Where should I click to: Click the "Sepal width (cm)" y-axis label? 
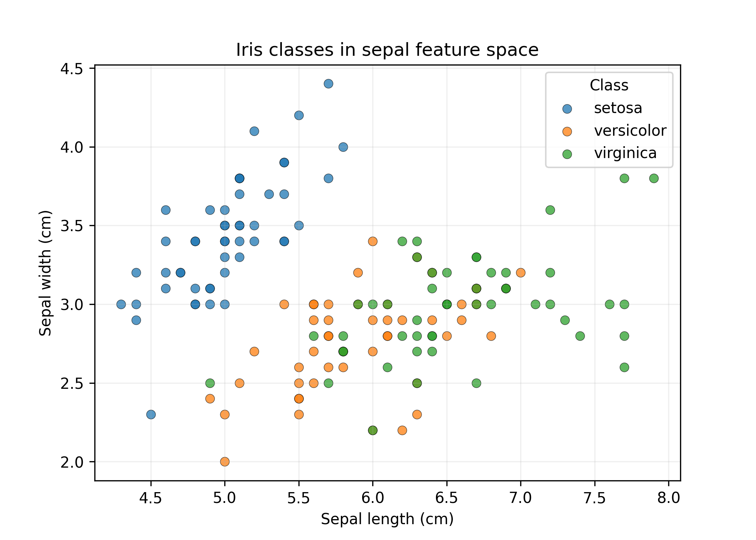[x=46, y=273]
